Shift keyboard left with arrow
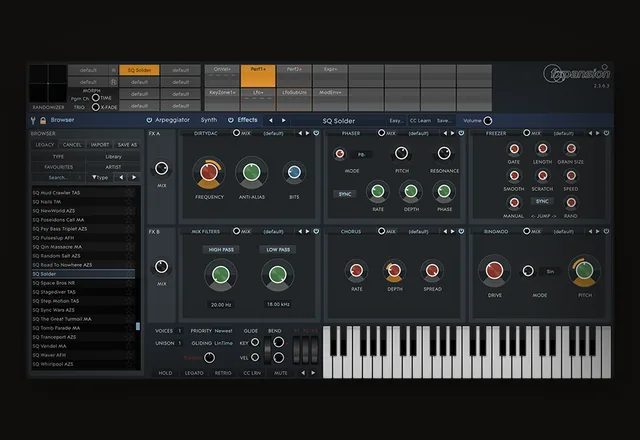This screenshot has height=440, width=640. pos(303,373)
